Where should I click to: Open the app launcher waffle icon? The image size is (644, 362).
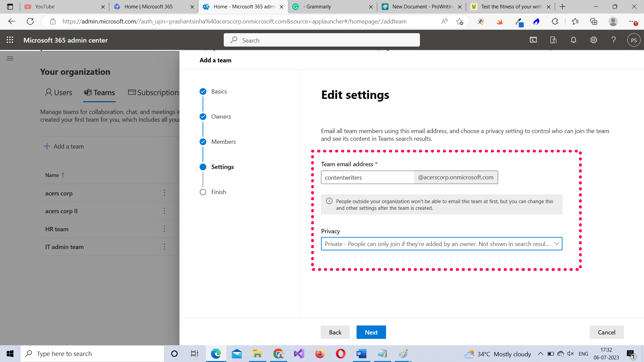10,40
